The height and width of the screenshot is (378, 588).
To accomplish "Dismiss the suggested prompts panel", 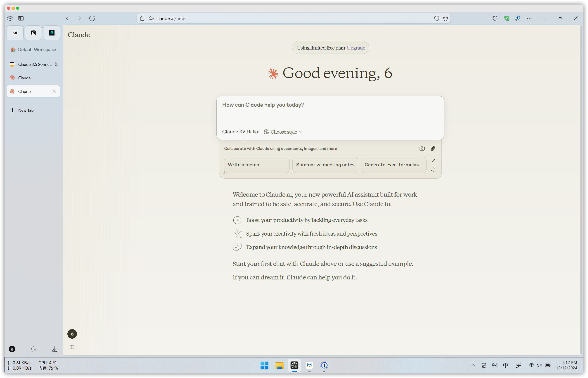I will [433, 161].
